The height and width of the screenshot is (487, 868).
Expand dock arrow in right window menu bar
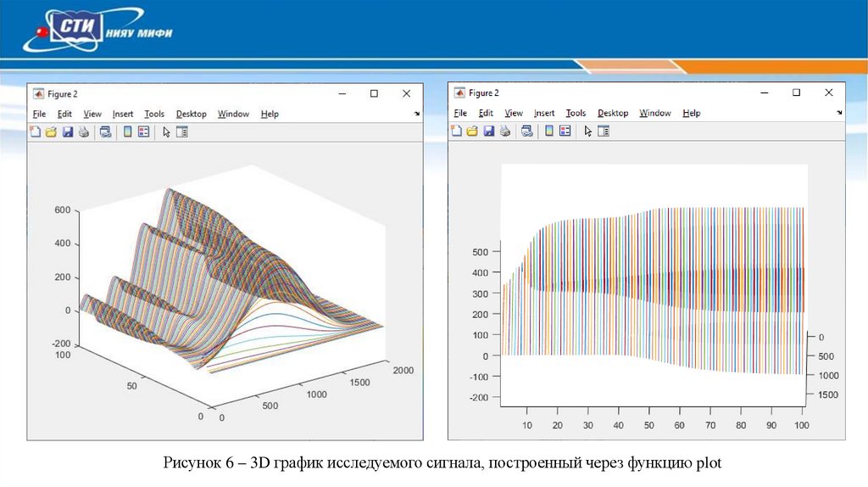[x=839, y=114]
